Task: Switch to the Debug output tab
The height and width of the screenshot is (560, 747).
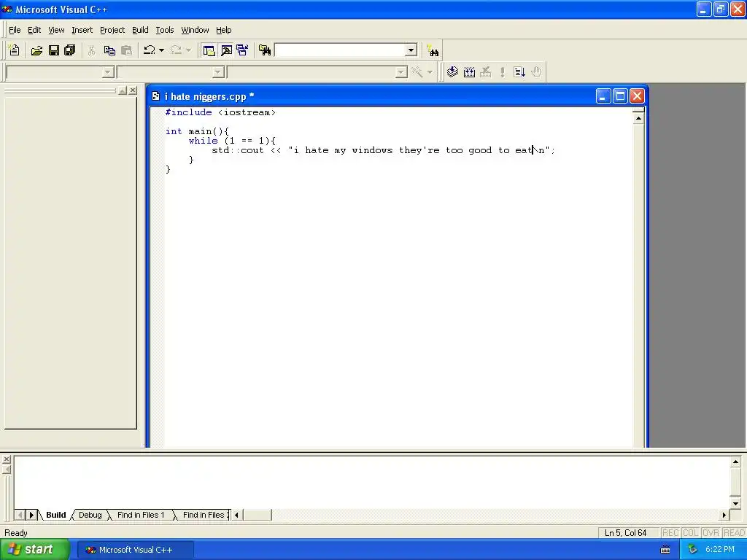Action: (90, 515)
